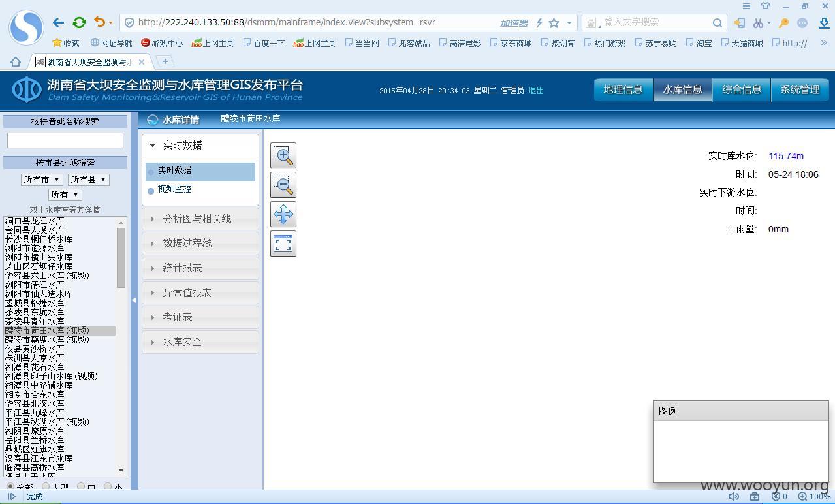Click the green refresh page icon
The height and width of the screenshot is (504, 835).
(x=79, y=22)
